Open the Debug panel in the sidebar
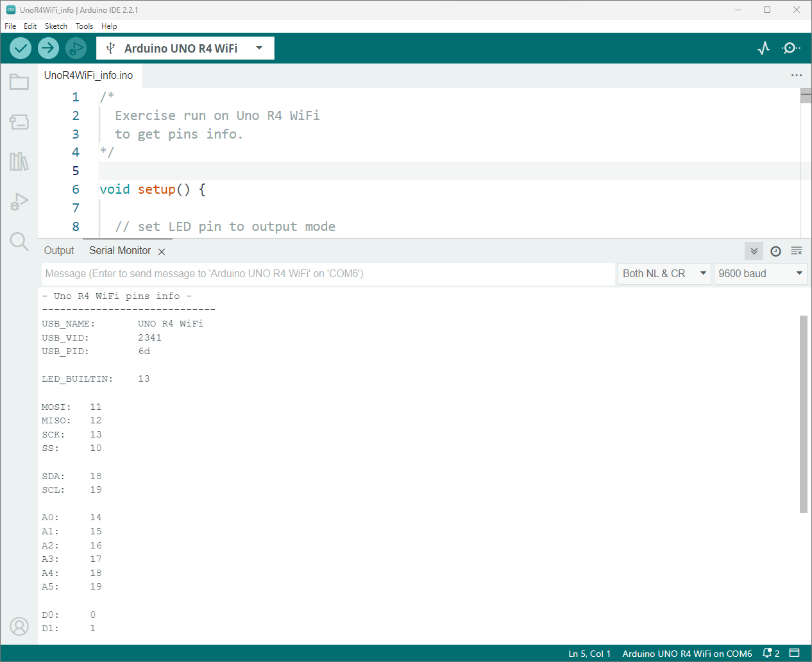This screenshot has height=662, width=812. click(19, 201)
